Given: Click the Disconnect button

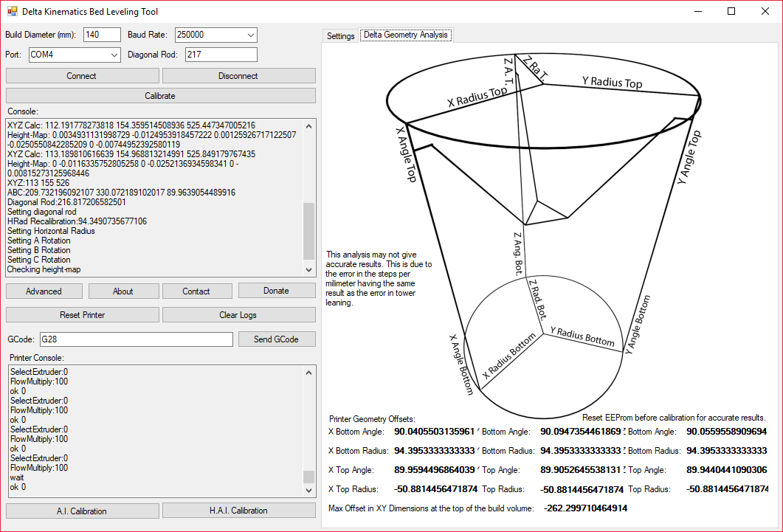Looking at the screenshot, I should coord(238,76).
